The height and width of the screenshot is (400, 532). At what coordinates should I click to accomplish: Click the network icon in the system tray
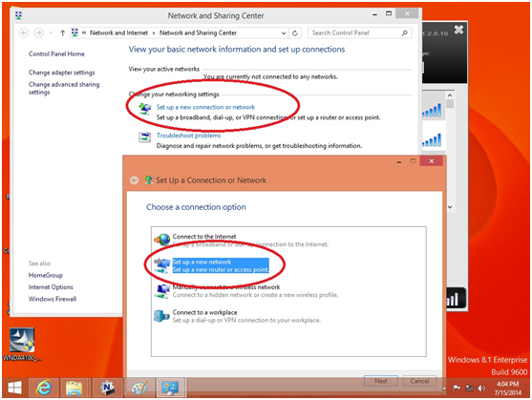pos(469,388)
